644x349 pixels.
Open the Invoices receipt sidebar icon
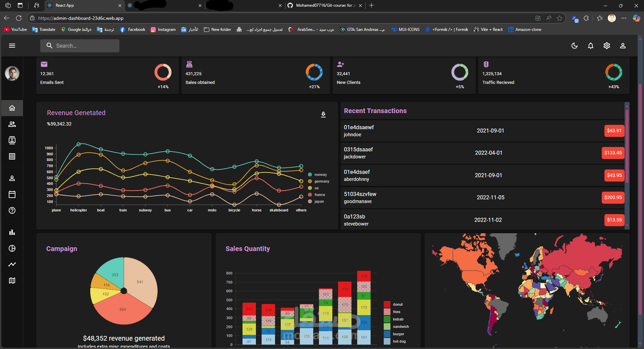(x=12, y=156)
